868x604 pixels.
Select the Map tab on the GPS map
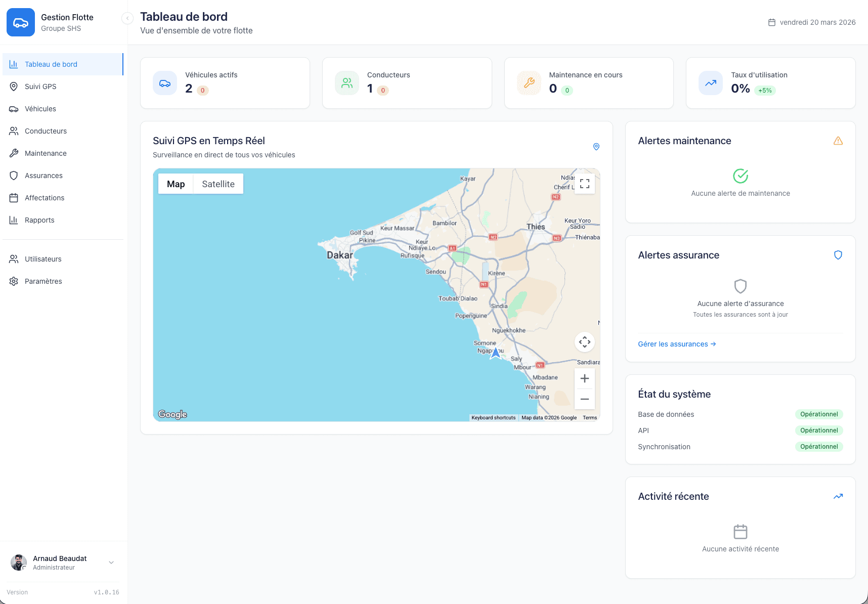coord(176,184)
